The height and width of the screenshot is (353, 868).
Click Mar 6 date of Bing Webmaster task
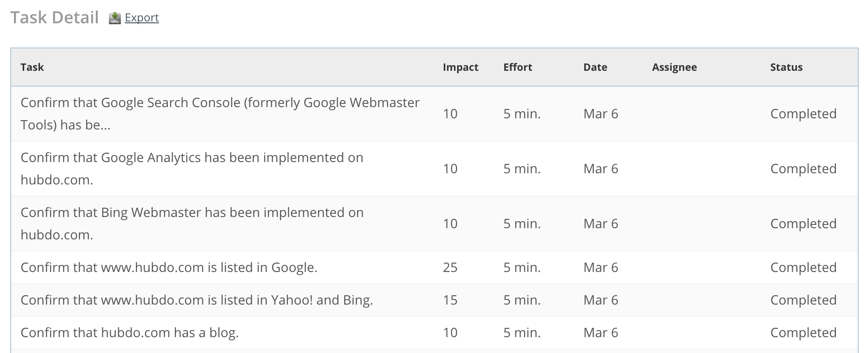tap(601, 224)
